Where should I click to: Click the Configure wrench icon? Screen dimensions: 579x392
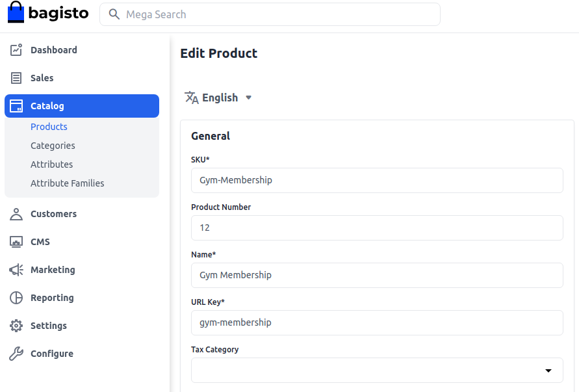click(x=16, y=353)
